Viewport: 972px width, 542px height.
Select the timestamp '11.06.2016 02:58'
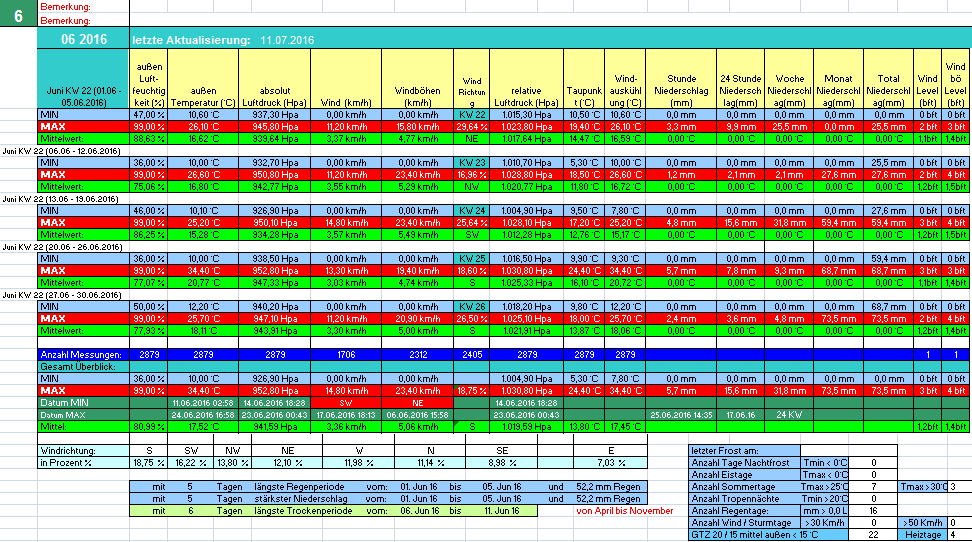pyautogui.click(x=203, y=402)
